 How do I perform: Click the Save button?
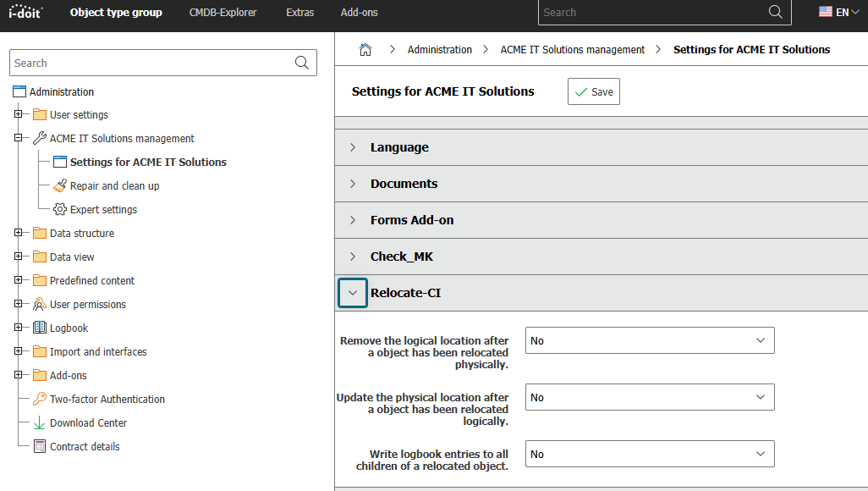593,91
